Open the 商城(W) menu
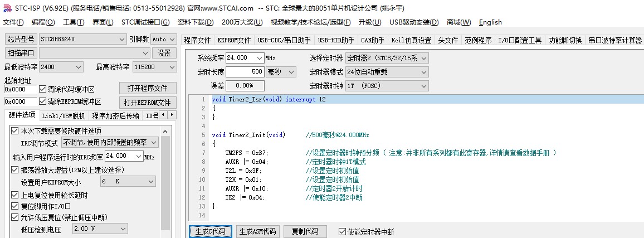 (x=459, y=22)
